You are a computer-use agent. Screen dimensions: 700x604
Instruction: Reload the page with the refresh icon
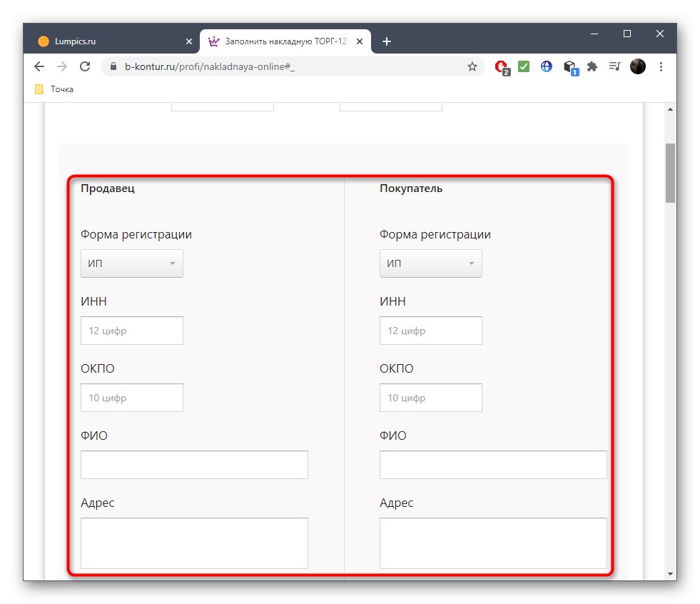pyautogui.click(x=85, y=66)
